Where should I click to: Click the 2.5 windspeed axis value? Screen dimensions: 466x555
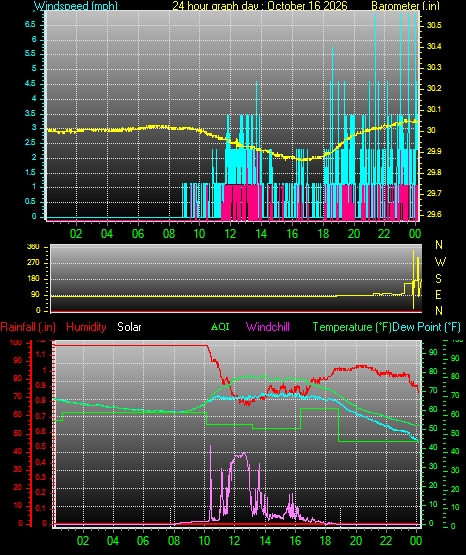coord(30,142)
